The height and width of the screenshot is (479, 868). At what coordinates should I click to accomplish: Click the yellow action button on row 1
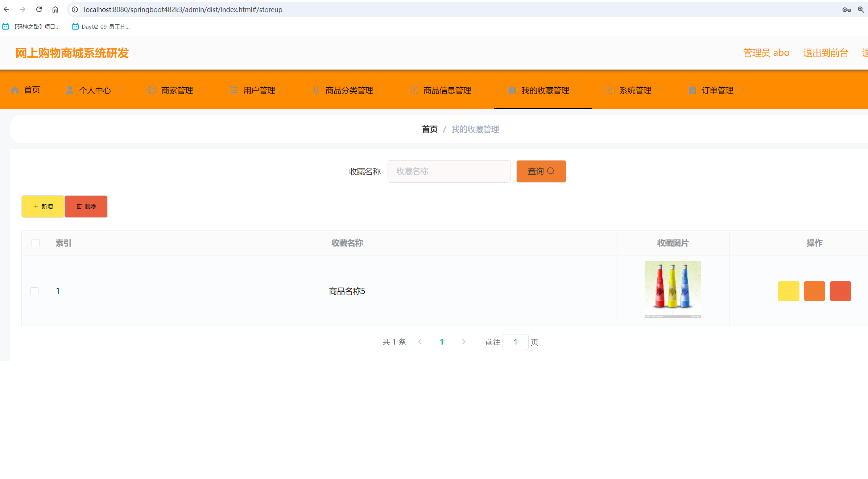788,291
